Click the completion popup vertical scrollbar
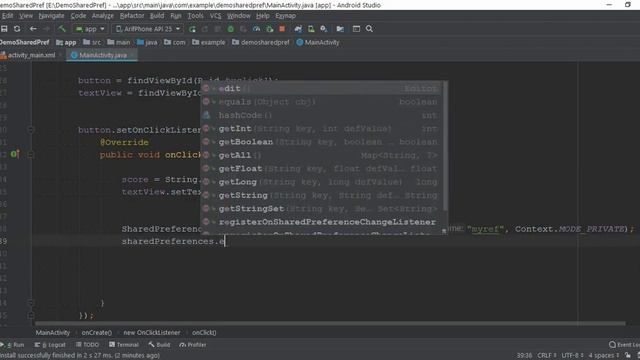This screenshot has height=360, width=640. click(x=445, y=146)
